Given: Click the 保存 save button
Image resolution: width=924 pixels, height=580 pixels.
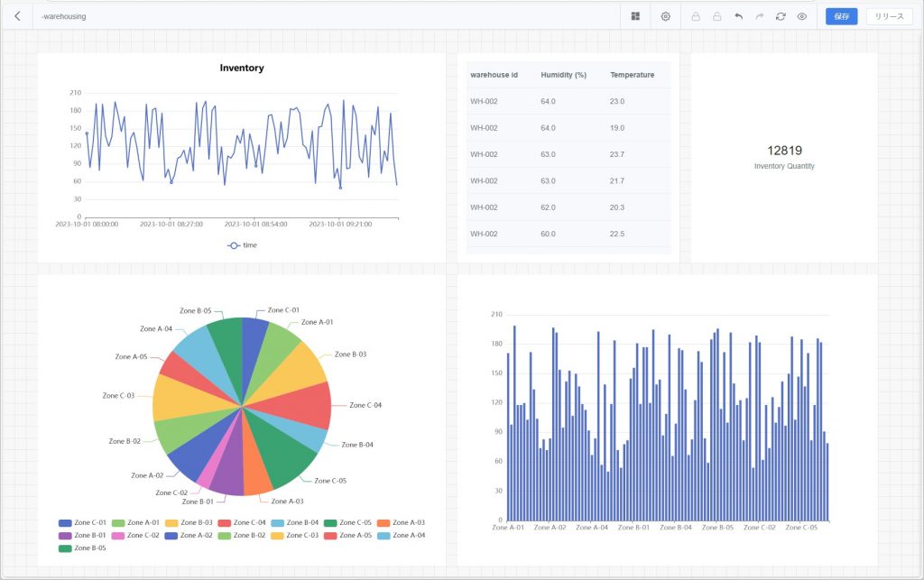Looking at the screenshot, I should click(x=841, y=16).
